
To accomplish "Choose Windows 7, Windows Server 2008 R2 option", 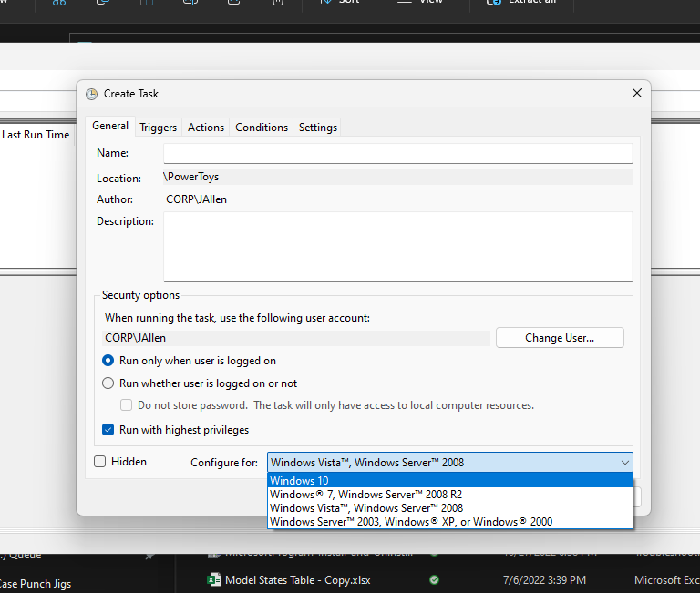I will 450,495.
